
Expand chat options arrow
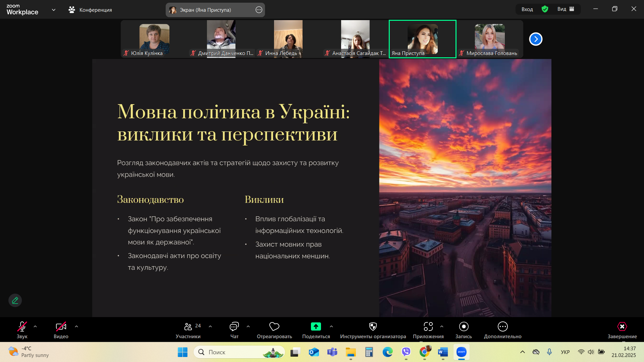coord(248,326)
